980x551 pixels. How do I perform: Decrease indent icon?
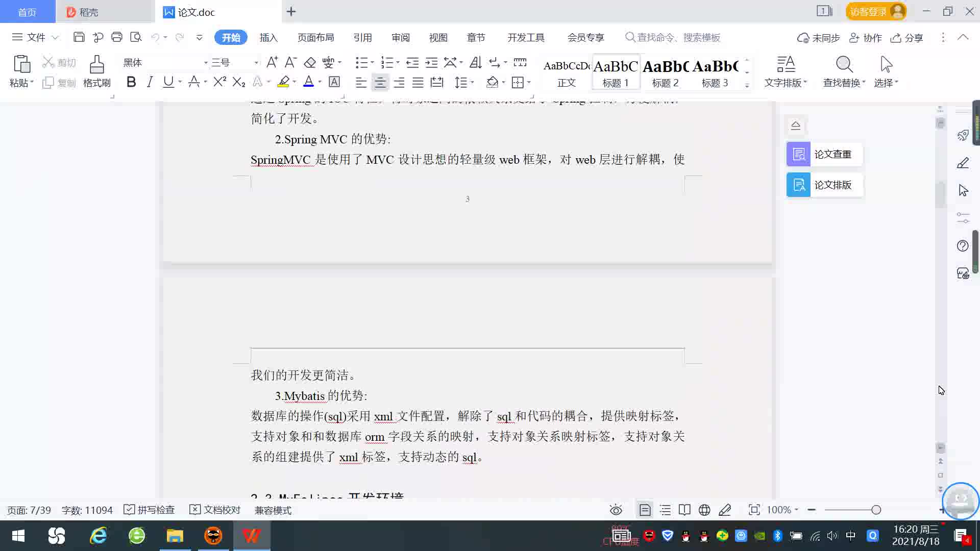point(412,62)
